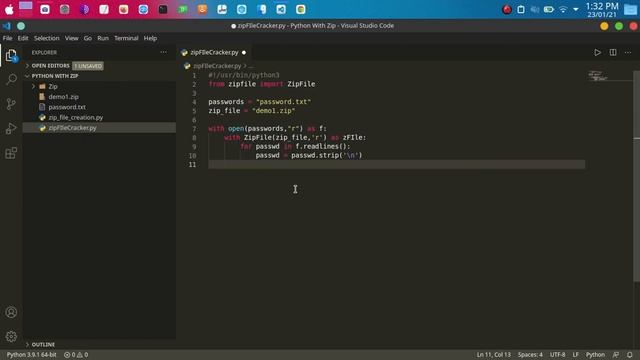Open the File menu
Viewport: 640px width, 360px height.
click(7, 38)
